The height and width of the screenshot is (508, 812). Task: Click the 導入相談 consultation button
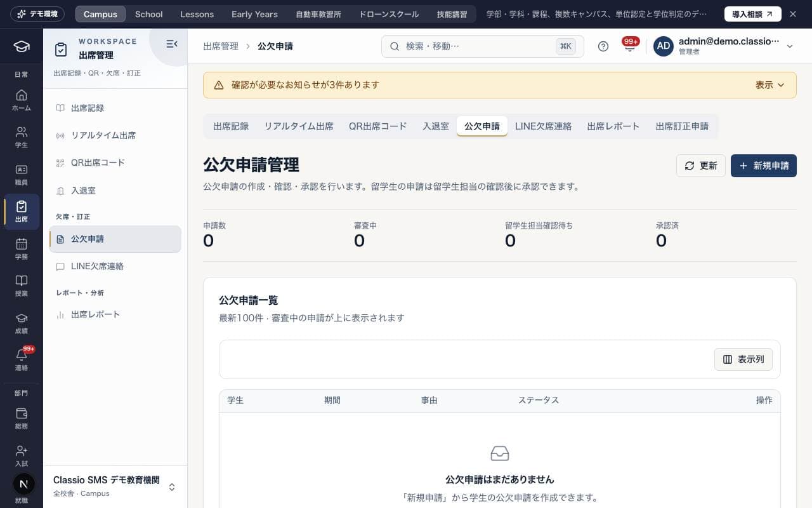coord(753,14)
